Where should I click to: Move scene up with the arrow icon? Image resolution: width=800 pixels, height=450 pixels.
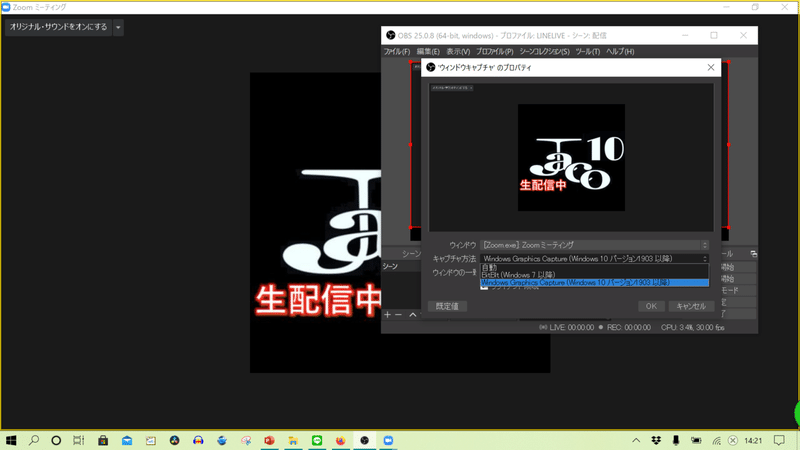coord(413,314)
